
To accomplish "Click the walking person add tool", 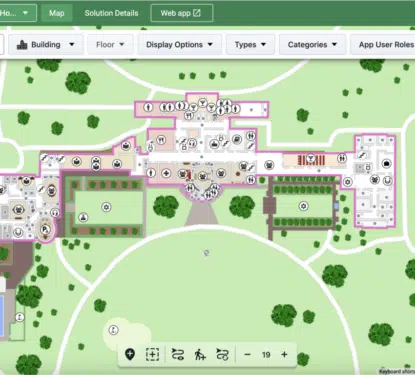I will (x=200, y=354).
